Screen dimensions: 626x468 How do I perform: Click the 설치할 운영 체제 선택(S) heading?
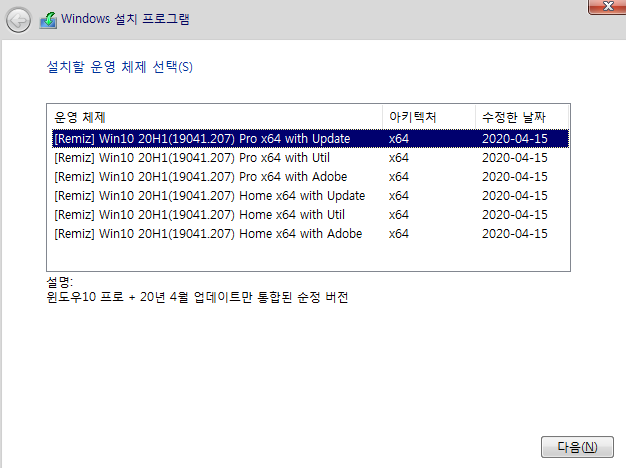point(119,67)
